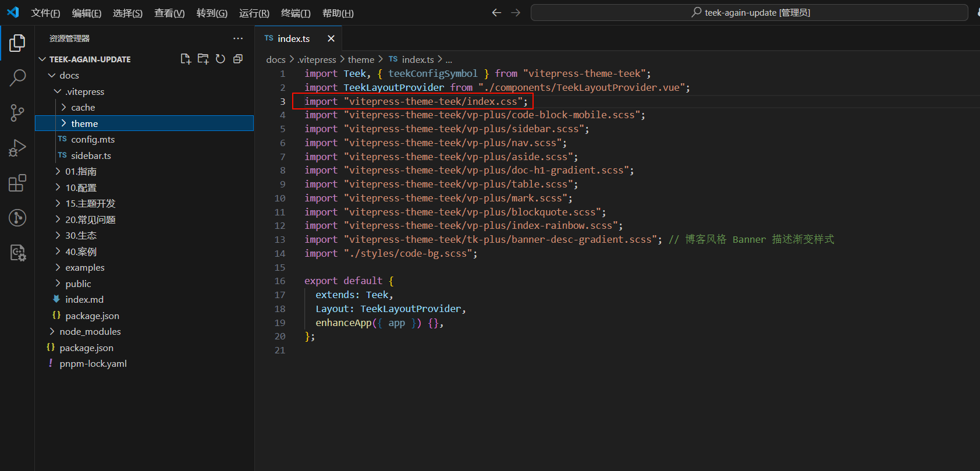
Task: Create a new folder in explorer
Action: point(203,59)
